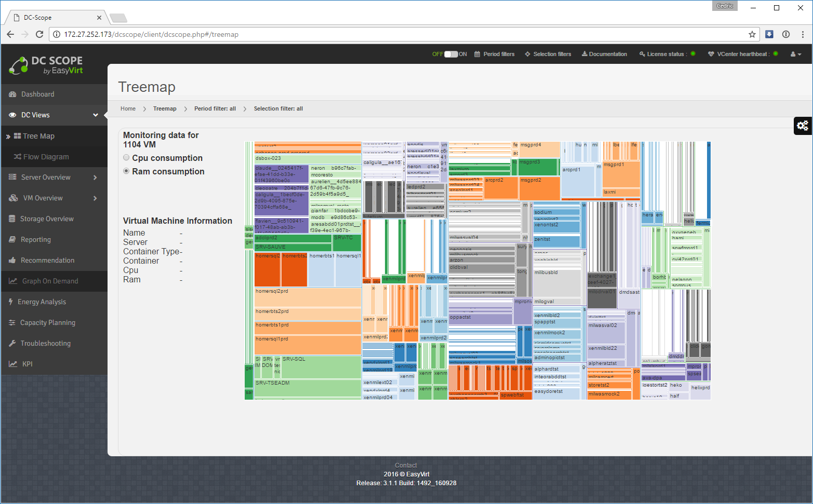Toggle the OFF/ON switch
Viewport: 813px width, 504px height.
[x=451, y=54]
